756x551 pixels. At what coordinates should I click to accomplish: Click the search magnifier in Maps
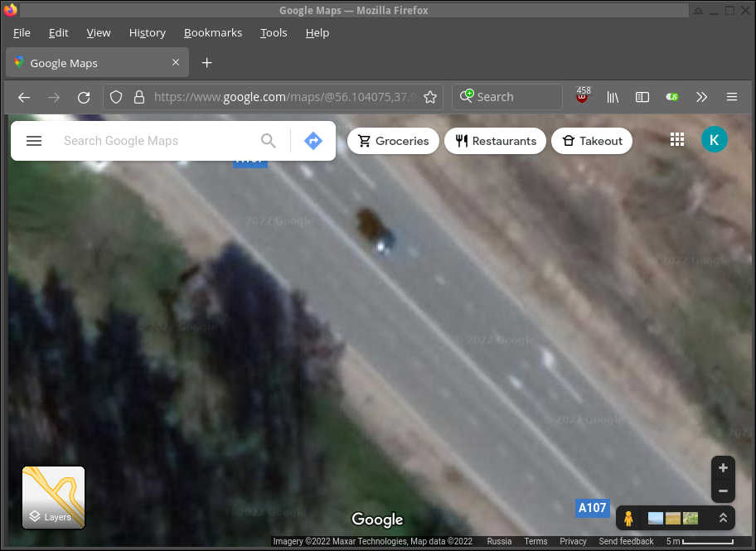[x=268, y=141]
